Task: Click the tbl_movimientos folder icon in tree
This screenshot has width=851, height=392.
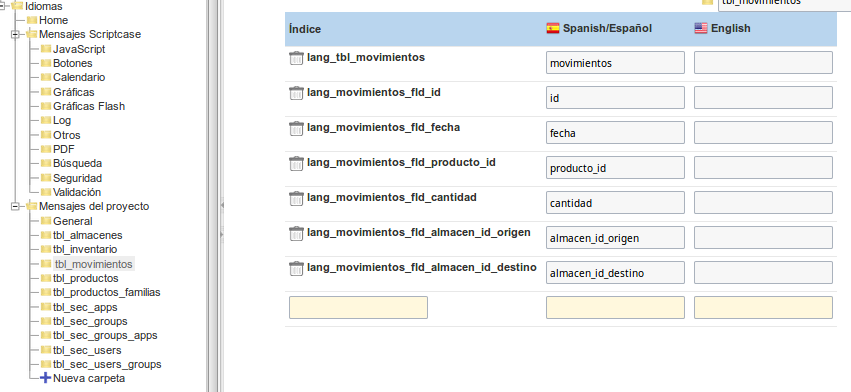Action: (x=46, y=264)
